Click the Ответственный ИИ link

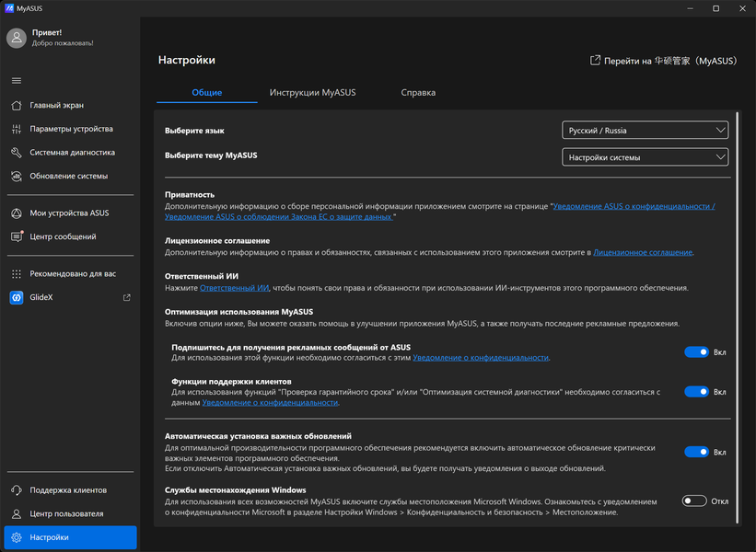235,288
